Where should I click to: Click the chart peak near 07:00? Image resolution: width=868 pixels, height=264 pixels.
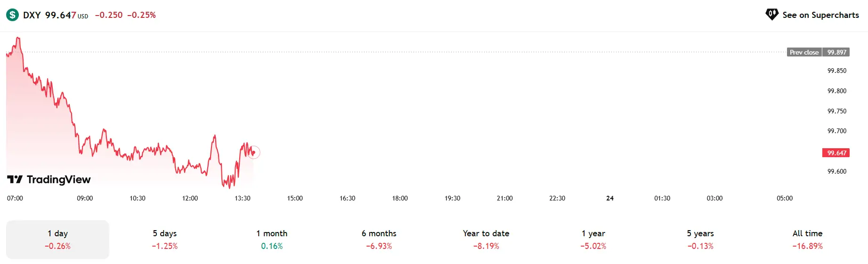click(x=18, y=38)
